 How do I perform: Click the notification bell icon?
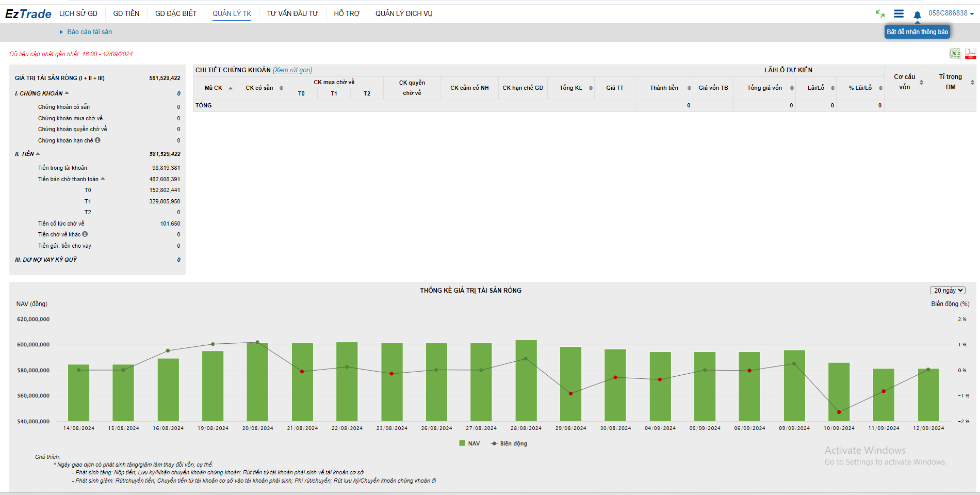pos(917,15)
